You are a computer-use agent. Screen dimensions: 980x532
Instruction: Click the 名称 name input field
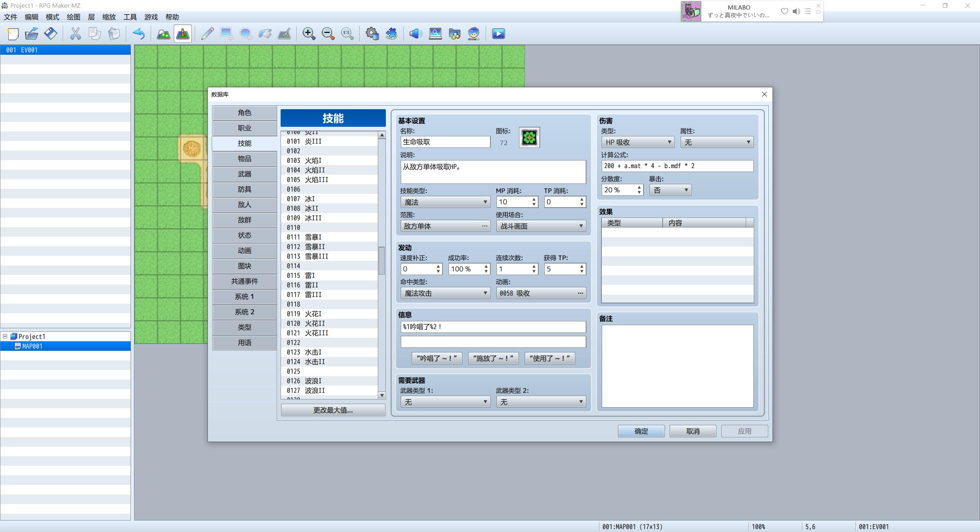pyautogui.click(x=445, y=142)
